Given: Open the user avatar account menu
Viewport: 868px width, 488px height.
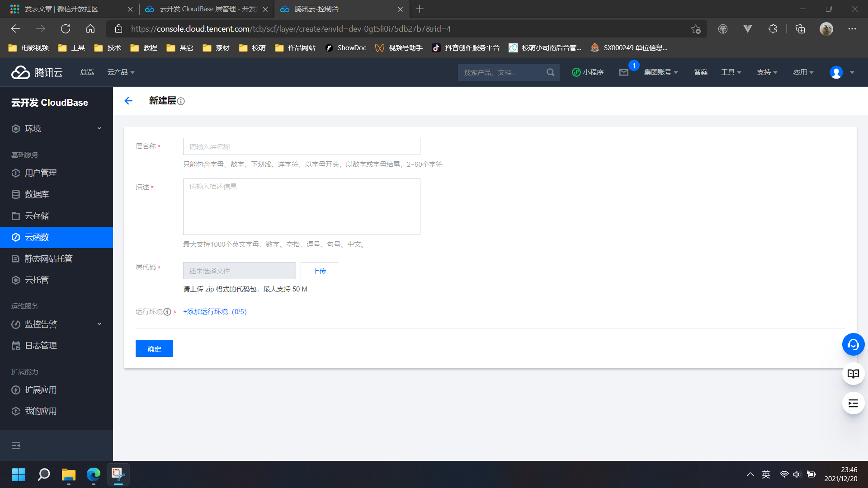Looking at the screenshot, I should pos(836,72).
